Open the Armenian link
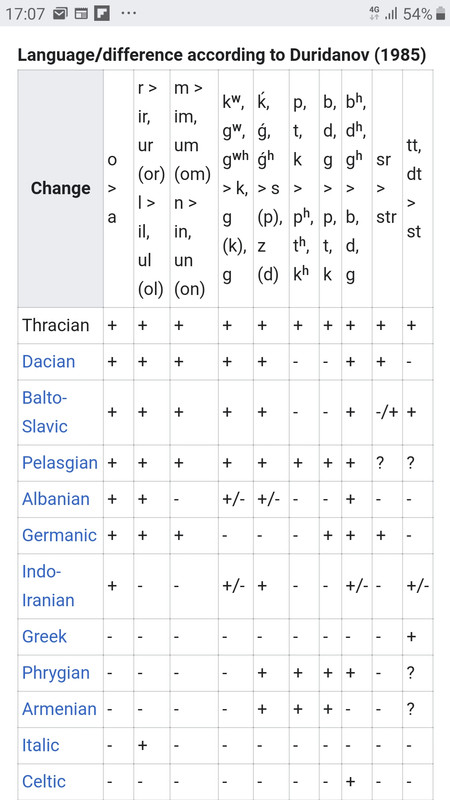 59,709
